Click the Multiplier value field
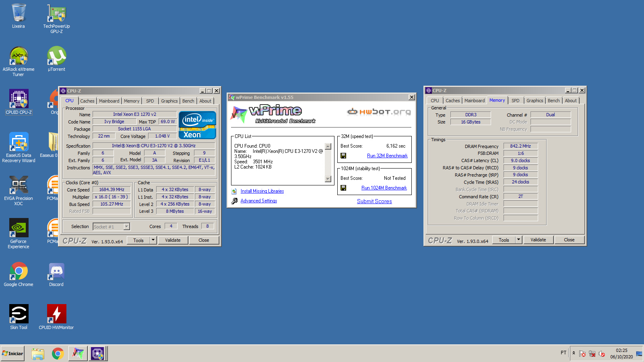The height and width of the screenshot is (362, 644). tap(111, 197)
